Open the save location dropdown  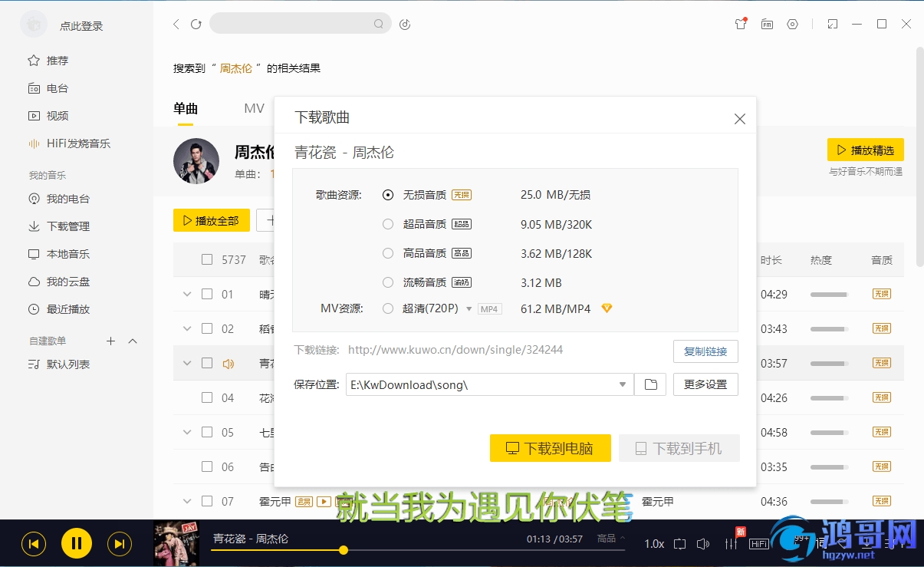tap(623, 384)
